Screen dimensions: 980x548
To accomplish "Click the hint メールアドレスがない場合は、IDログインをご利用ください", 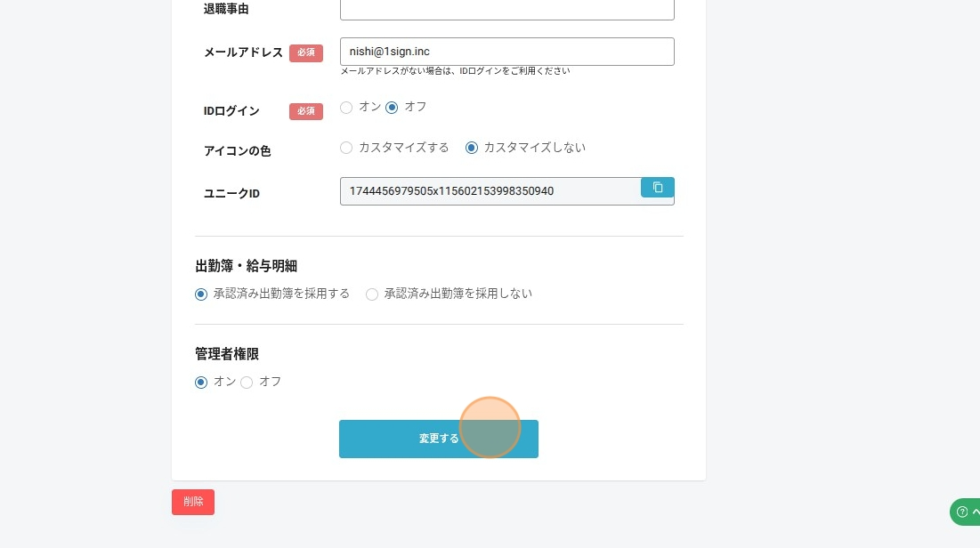I will pyautogui.click(x=455, y=71).
